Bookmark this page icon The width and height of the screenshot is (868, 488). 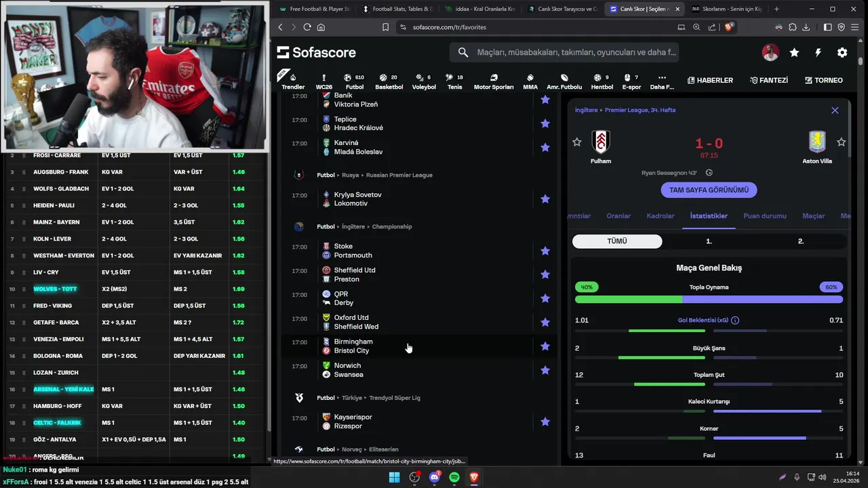click(x=385, y=27)
